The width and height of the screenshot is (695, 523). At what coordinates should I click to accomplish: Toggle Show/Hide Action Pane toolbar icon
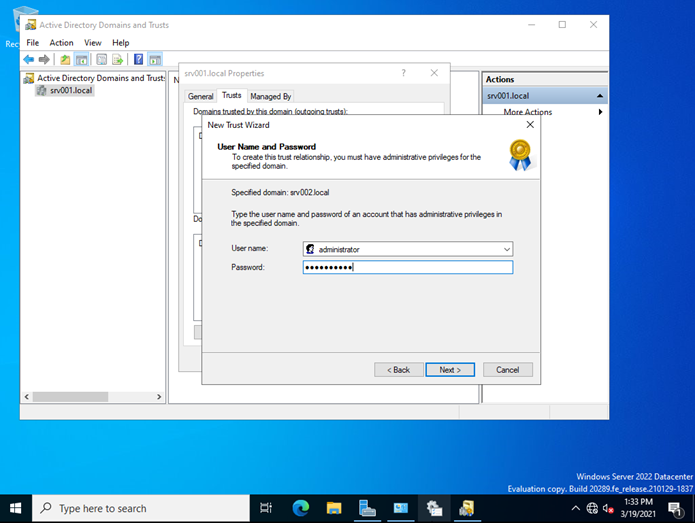(155, 59)
